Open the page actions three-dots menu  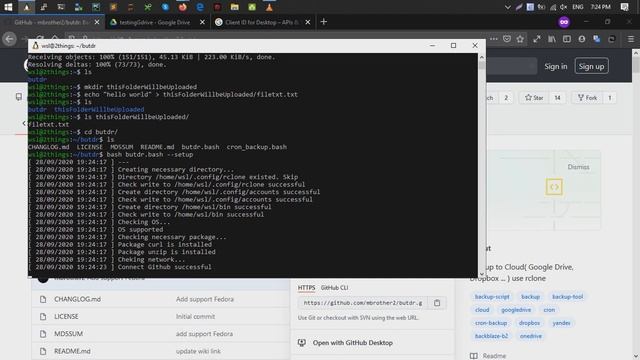494,39
